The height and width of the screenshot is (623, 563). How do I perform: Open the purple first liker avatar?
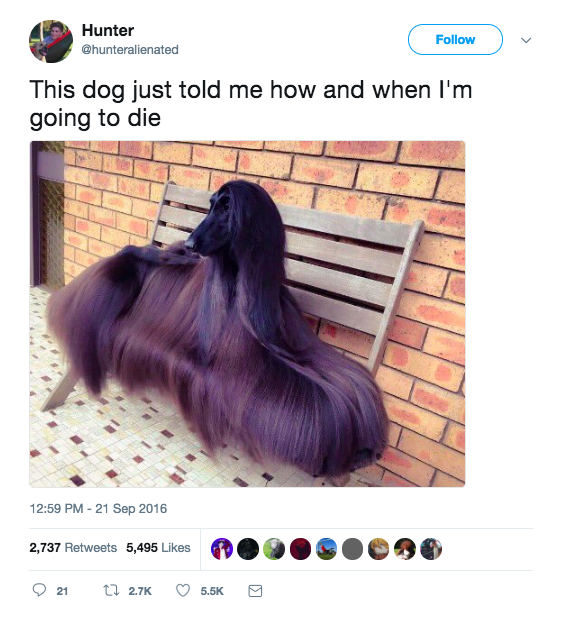(x=222, y=549)
